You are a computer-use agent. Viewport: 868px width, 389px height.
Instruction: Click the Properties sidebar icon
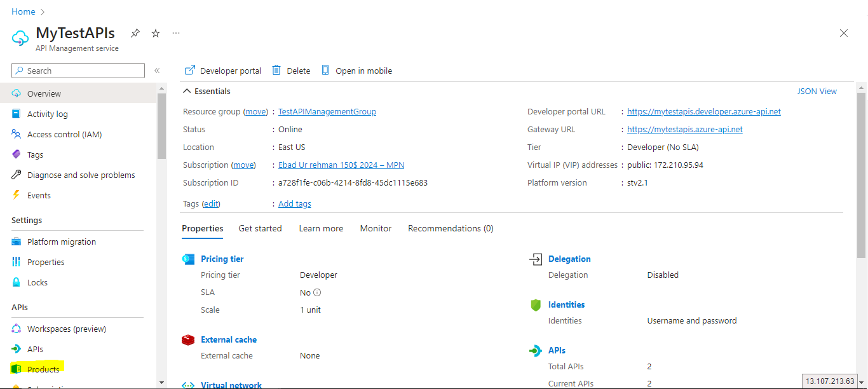[17, 262]
